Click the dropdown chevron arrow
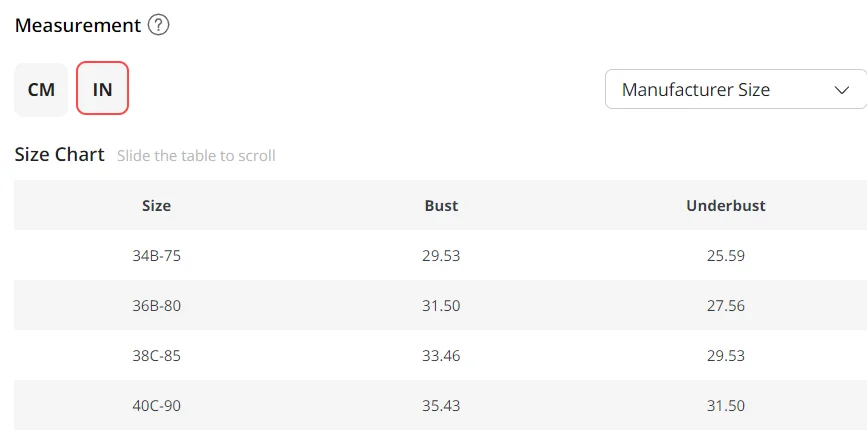The height and width of the screenshot is (431, 867). coord(840,90)
